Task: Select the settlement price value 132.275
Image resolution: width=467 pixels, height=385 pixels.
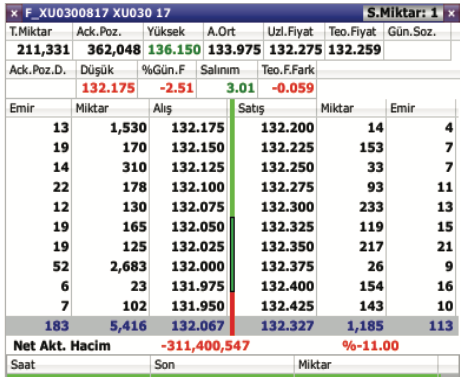Action: (x=296, y=50)
